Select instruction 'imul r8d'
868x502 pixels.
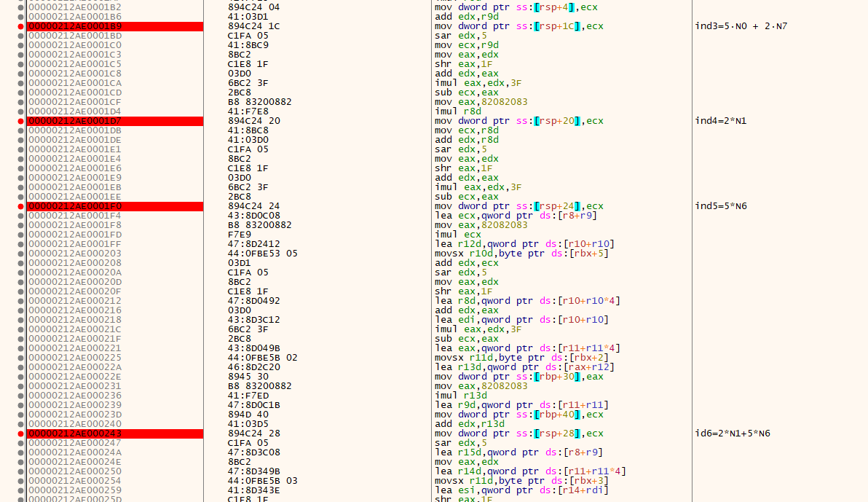[x=458, y=111]
